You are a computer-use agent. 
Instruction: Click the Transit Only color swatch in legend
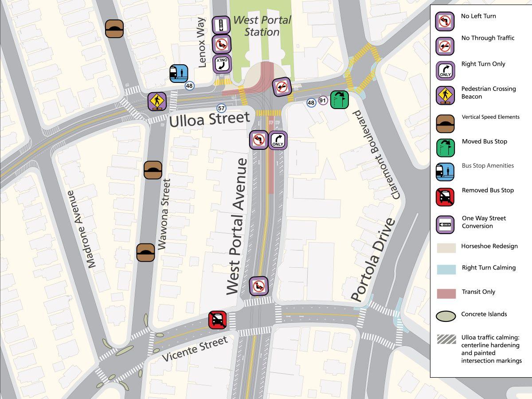[x=446, y=292]
